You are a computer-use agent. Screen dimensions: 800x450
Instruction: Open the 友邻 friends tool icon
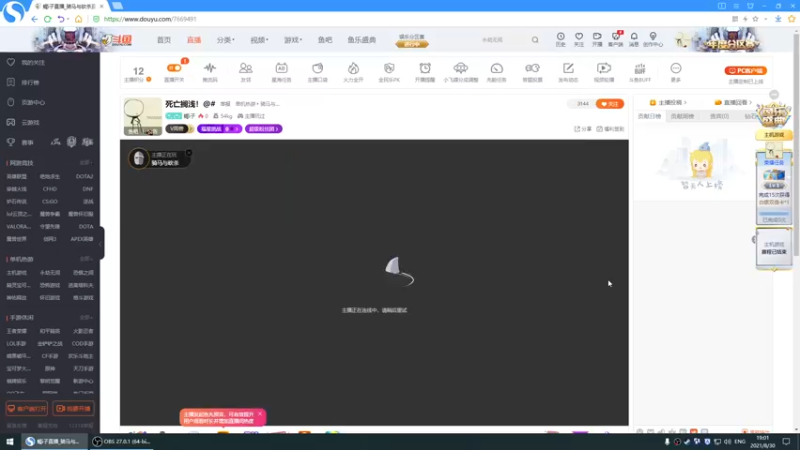coord(246,72)
